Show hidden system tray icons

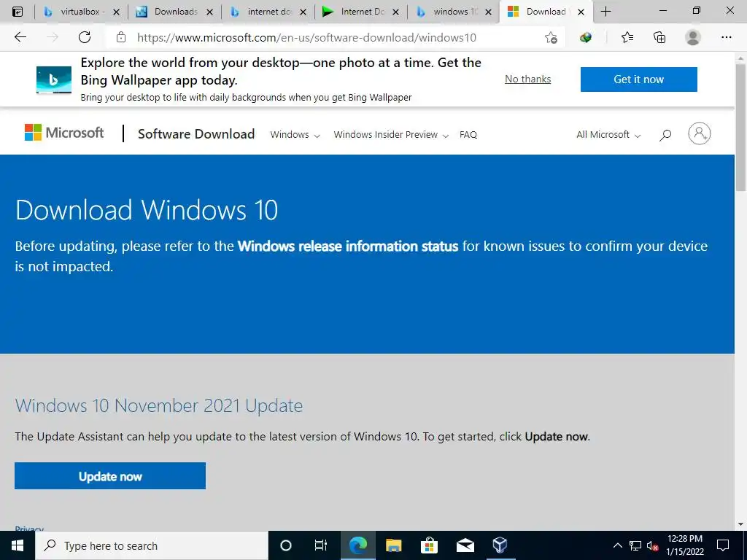click(617, 545)
